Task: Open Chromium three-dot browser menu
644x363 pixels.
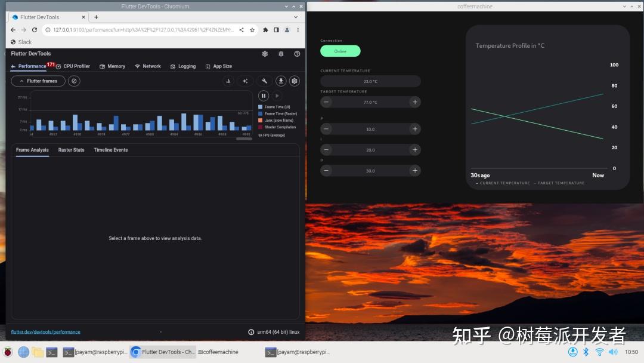Action: [298, 30]
